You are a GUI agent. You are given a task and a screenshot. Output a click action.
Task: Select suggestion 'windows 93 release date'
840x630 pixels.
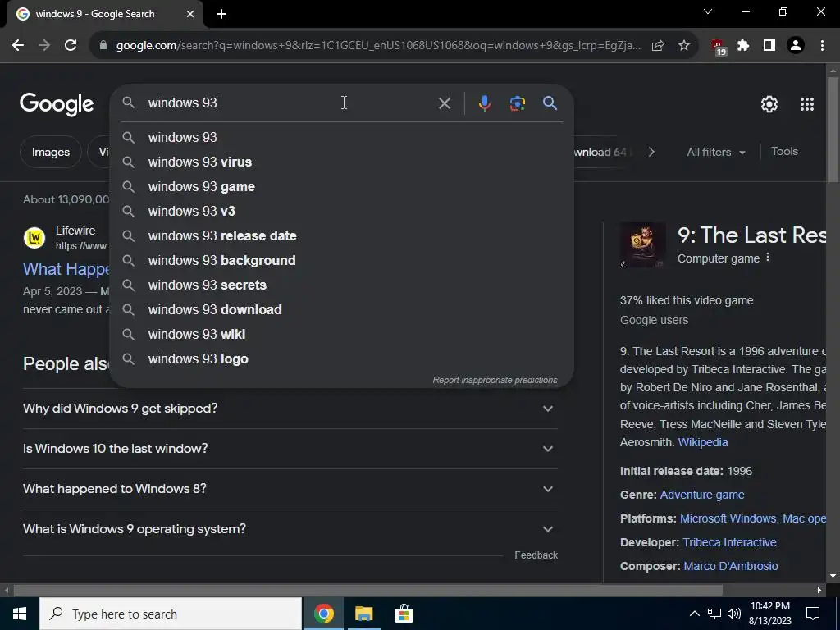pyautogui.click(x=342, y=235)
